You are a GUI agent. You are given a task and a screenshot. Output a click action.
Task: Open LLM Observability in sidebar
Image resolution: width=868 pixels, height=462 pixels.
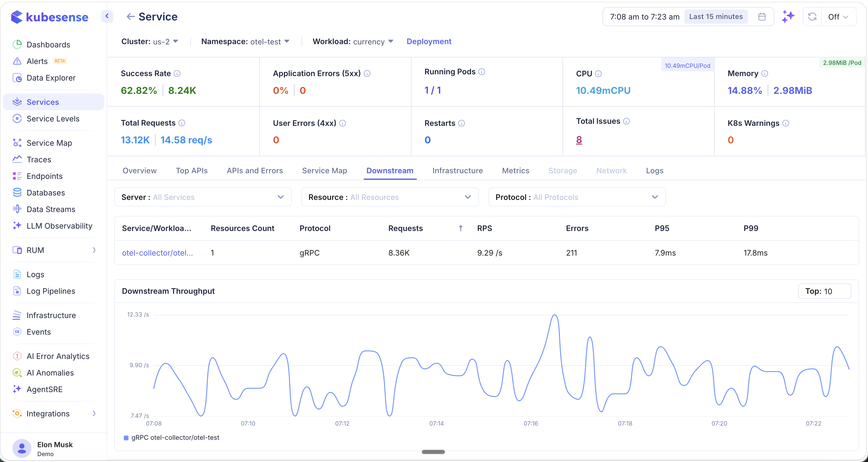click(59, 226)
